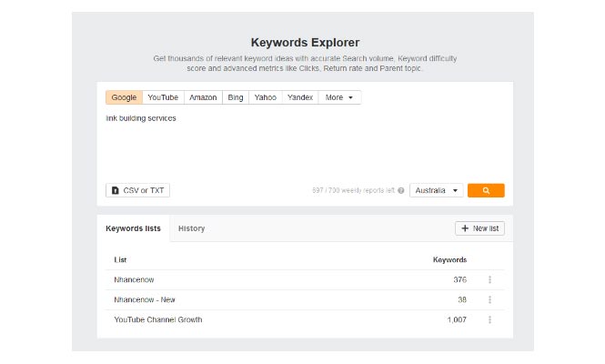Viewport: 605px width, 364px height.
Task: Click the weekly reports left text
Action: (x=353, y=190)
